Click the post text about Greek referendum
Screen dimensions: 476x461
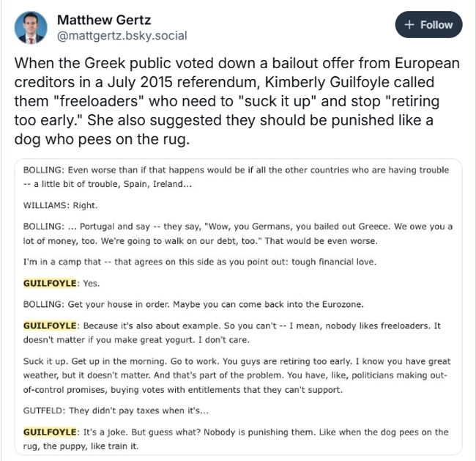pyautogui.click(x=237, y=101)
